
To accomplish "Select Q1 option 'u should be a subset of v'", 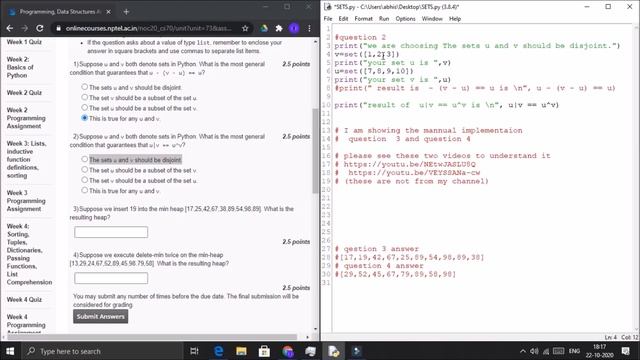I will (84, 107).
